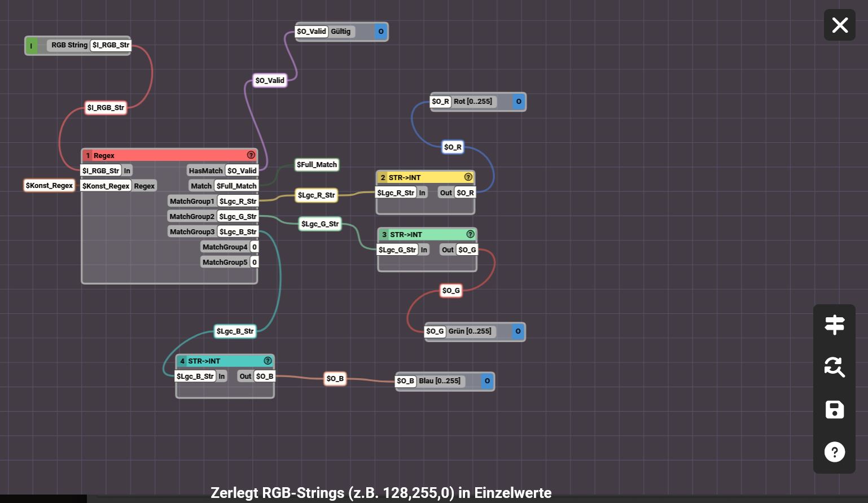Click the blue O marker on Rot output
The width and height of the screenshot is (868, 503).
(519, 102)
